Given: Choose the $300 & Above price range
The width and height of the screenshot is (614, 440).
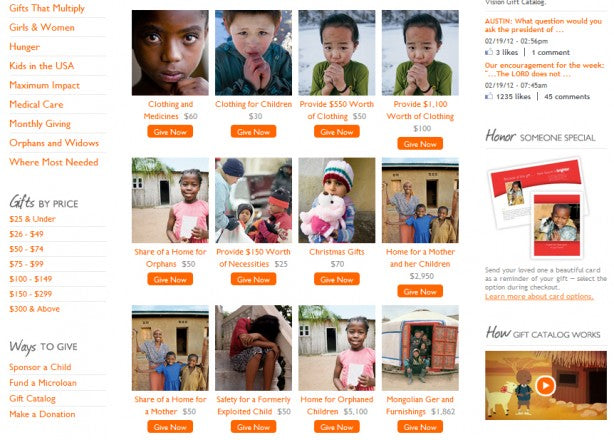Looking at the screenshot, I should (34, 309).
